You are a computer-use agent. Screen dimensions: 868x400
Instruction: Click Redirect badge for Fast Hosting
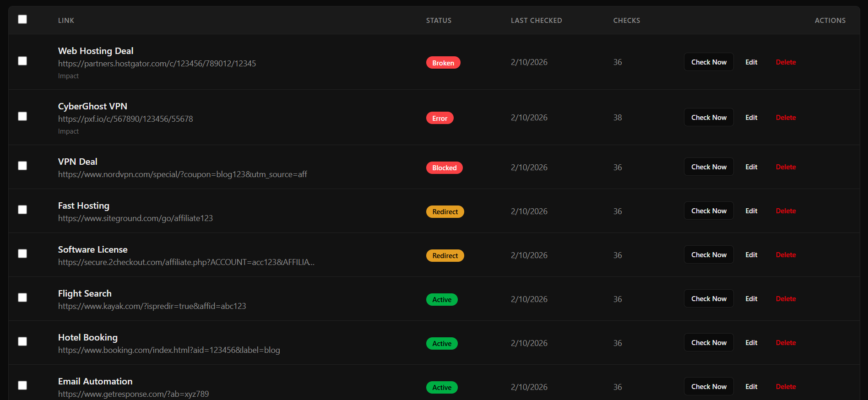pyautogui.click(x=445, y=211)
